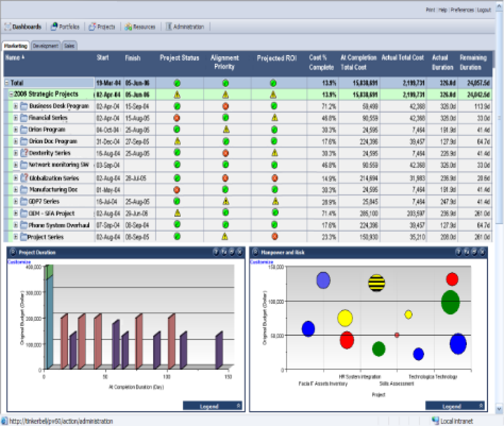The image size is (504, 426).
Task: Click the Logout link
Action: coord(484,10)
